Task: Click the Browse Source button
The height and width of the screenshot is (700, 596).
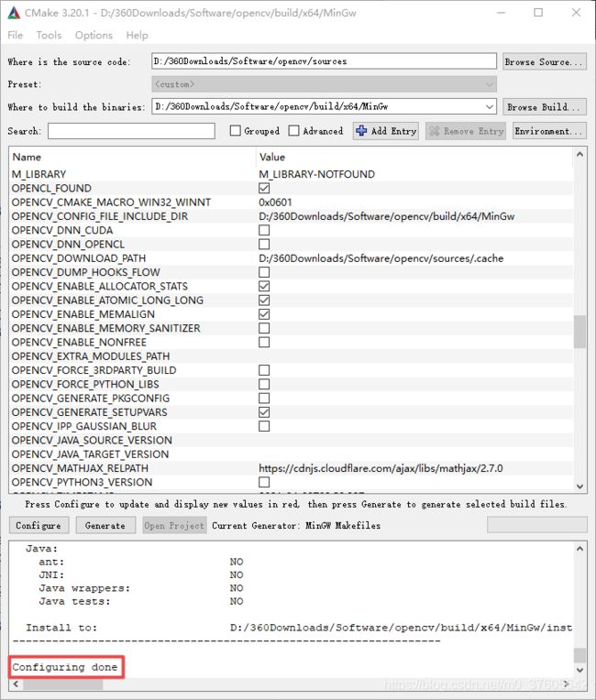Action: coord(544,61)
